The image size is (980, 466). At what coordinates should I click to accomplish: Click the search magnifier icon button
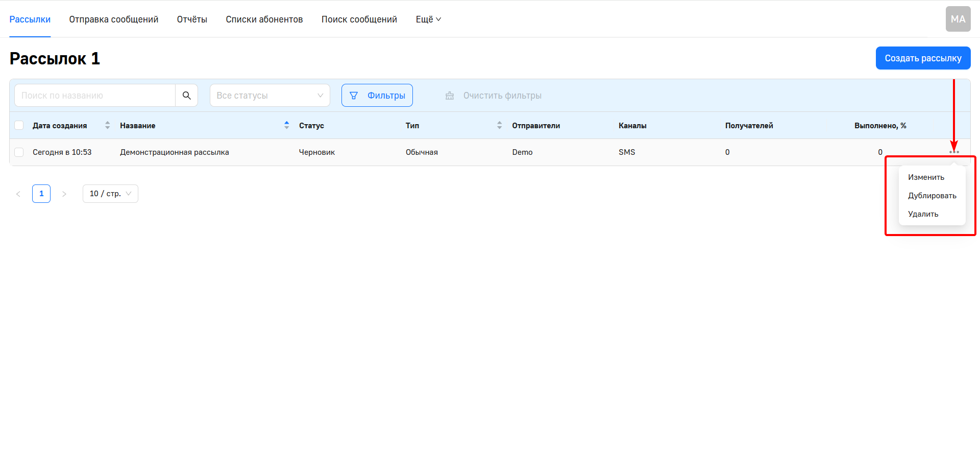coord(186,96)
